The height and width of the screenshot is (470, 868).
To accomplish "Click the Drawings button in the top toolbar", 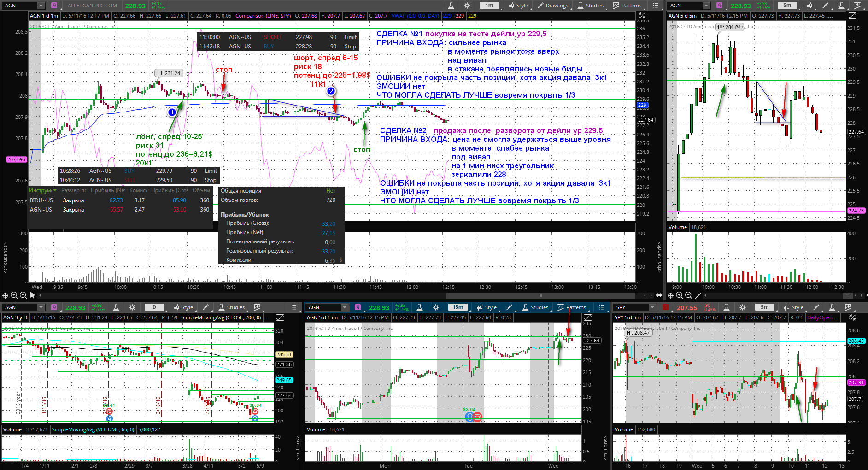I will (553, 6).
